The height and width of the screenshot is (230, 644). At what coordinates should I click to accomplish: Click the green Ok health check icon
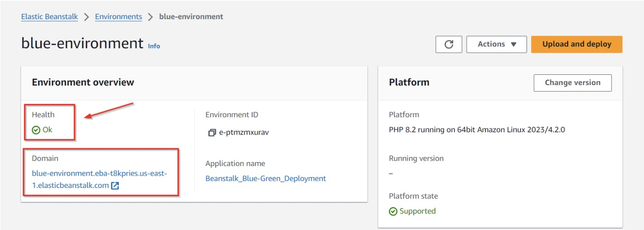[x=36, y=130]
